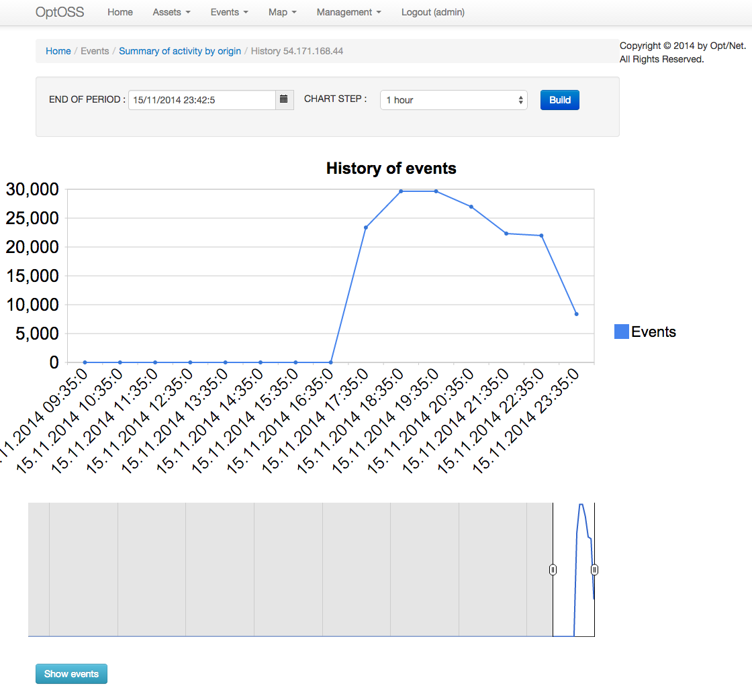Click Logout (admin) in the menu bar

(432, 12)
